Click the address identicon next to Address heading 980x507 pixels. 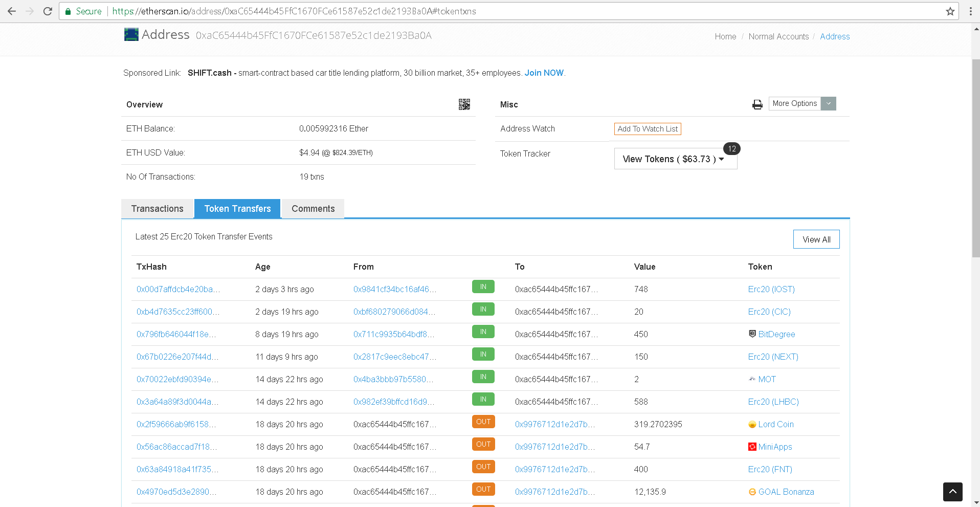click(131, 34)
